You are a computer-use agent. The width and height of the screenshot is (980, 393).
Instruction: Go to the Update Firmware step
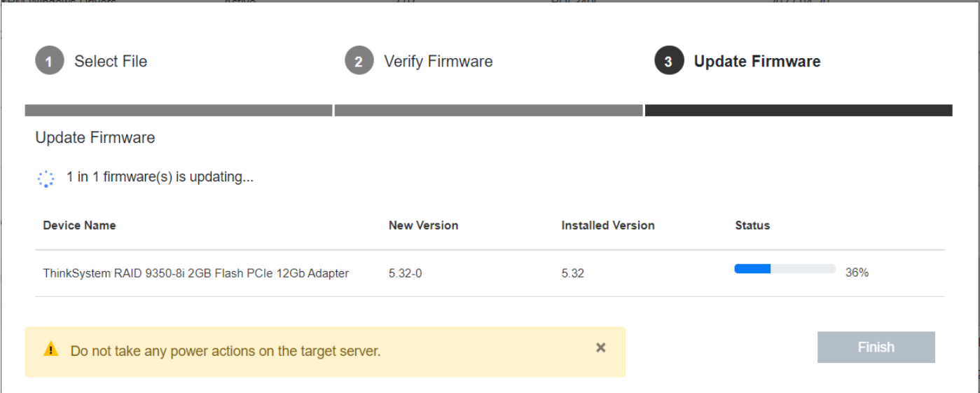coord(757,62)
